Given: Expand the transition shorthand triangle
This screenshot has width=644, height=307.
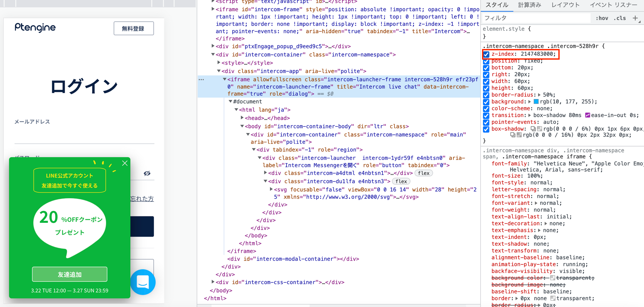Looking at the screenshot, I should pos(530,115).
